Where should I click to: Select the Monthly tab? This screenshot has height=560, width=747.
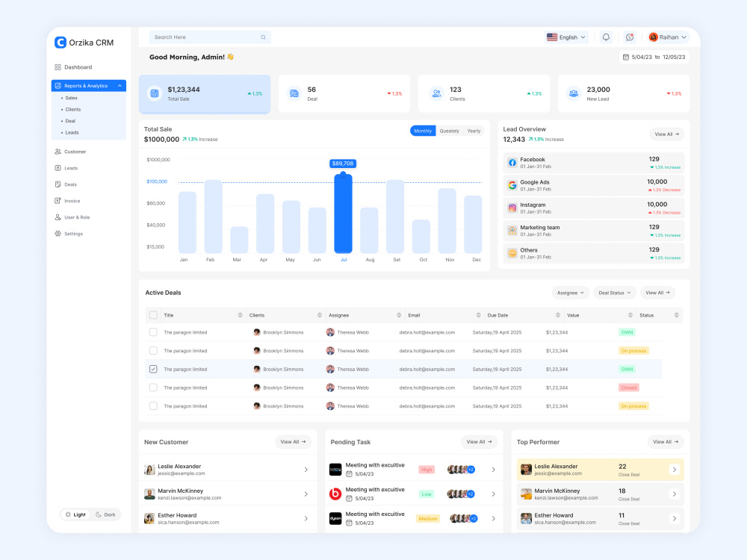(x=423, y=131)
